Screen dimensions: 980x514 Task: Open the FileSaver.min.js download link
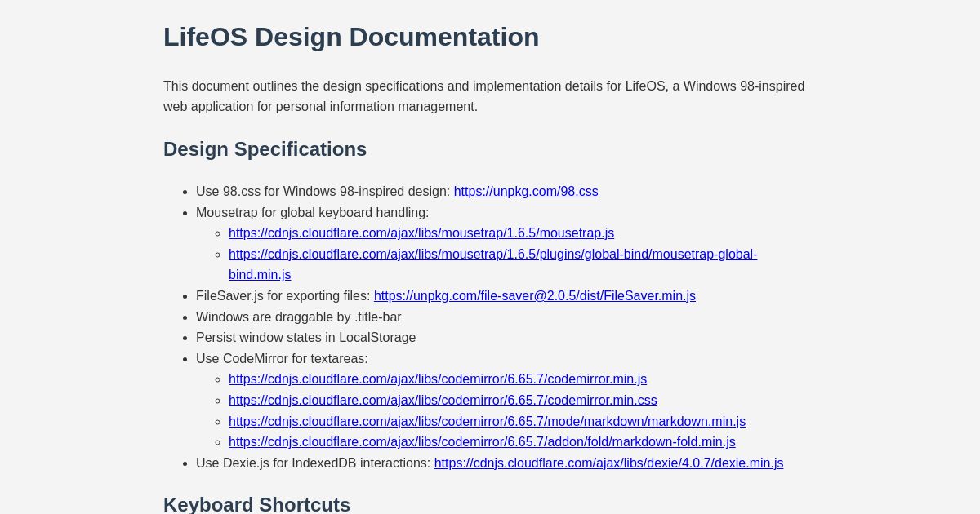pos(534,295)
